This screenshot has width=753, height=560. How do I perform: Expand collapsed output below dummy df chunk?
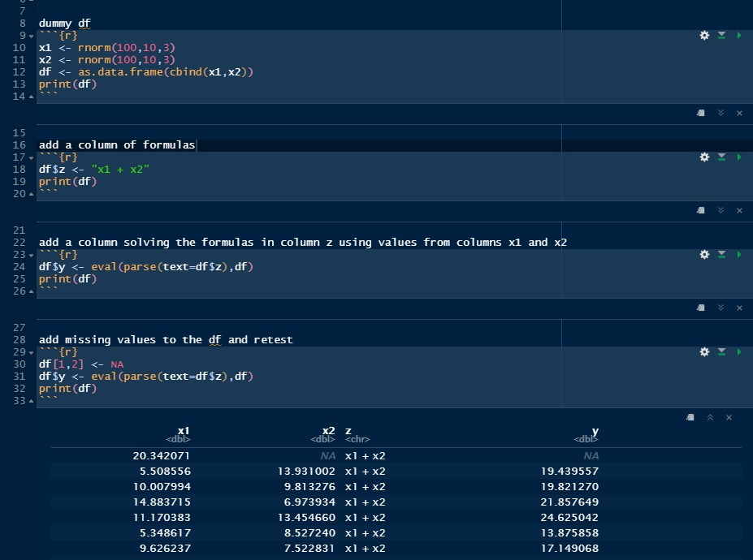(721, 114)
